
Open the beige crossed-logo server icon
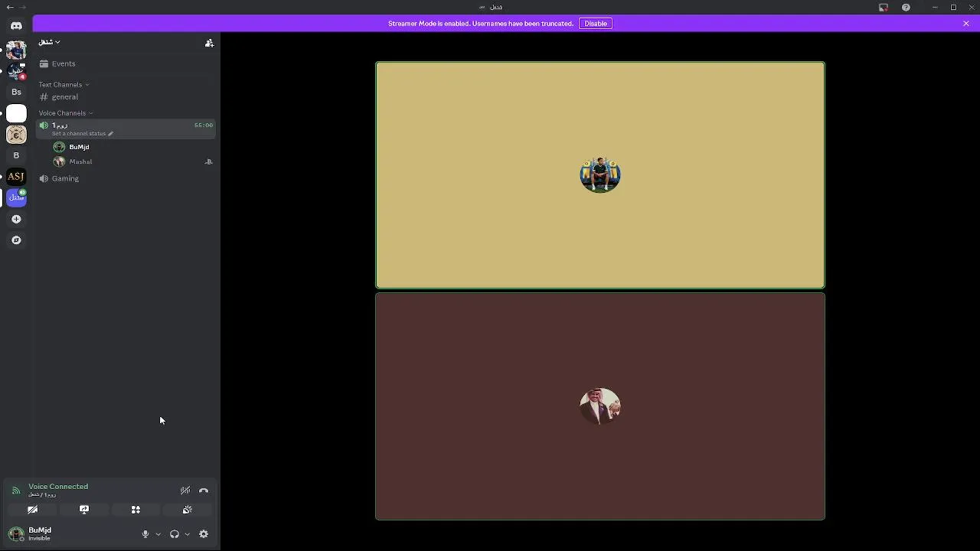point(16,135)
